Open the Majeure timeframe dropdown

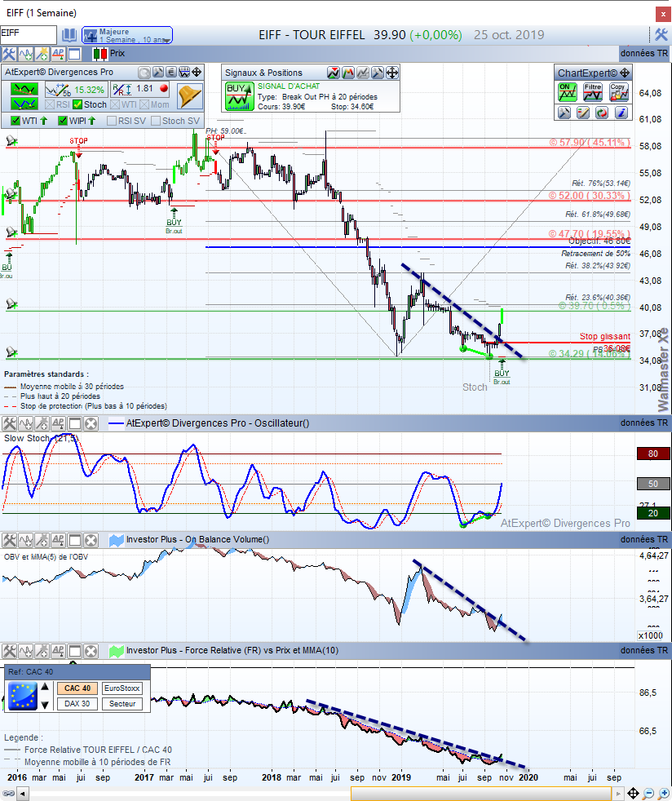pos(127,35)
